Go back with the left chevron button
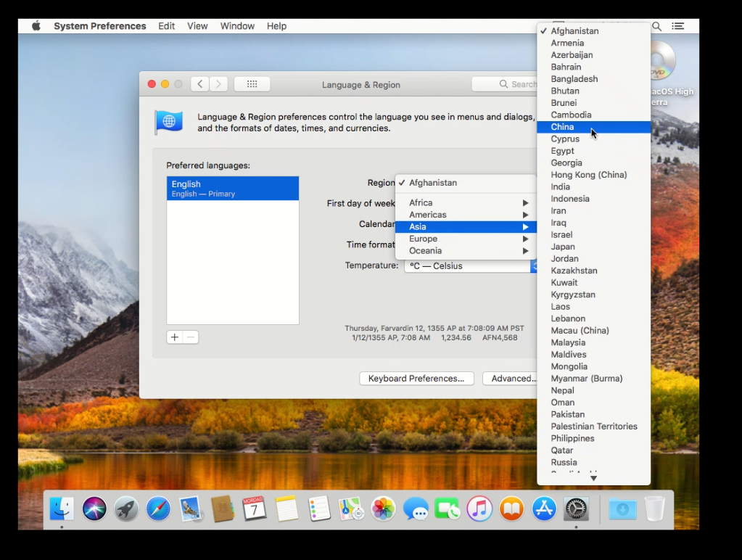This screenshot has height=560, width=742. click(200, 84)
